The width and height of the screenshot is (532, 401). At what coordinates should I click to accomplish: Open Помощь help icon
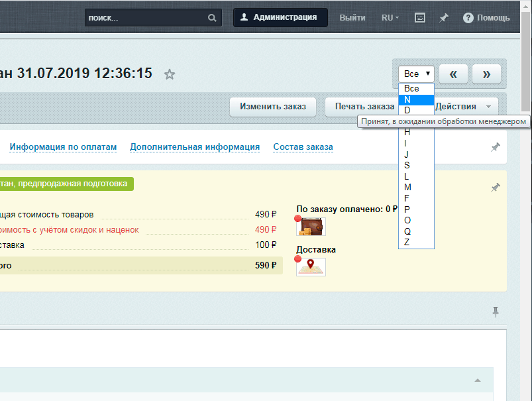pos(468,18)
